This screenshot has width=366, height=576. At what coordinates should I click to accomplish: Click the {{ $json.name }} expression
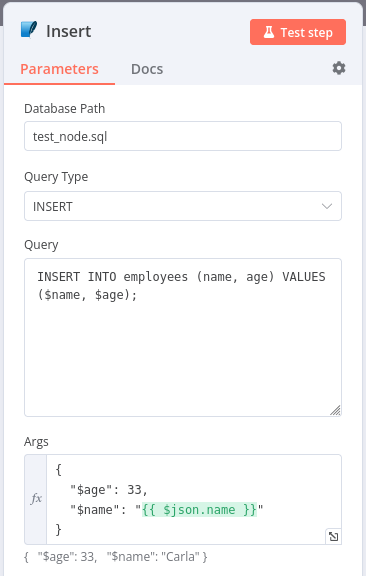tap(200, 510)
